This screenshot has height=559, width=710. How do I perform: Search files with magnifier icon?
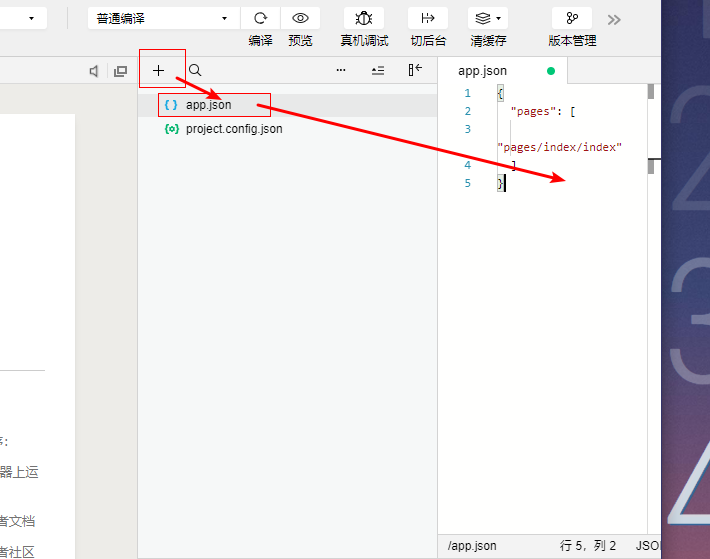tap(195, 70)
